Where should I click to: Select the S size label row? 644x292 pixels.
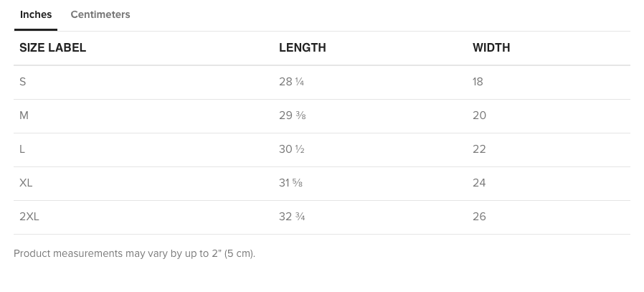coord(23,82)
